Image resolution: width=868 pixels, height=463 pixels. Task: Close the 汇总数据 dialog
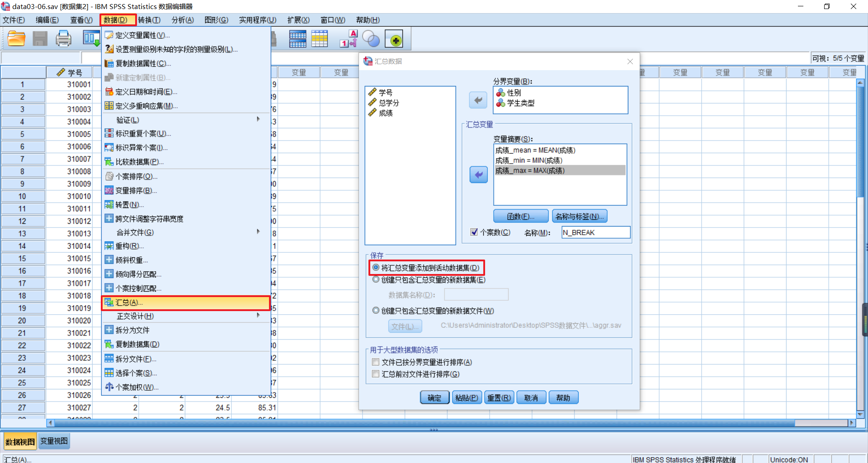click(x=630, y=61)
